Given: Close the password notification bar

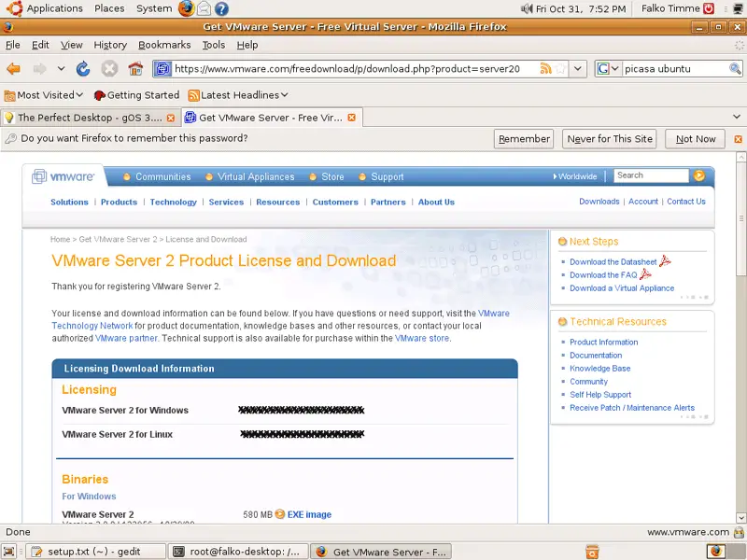Looking at the screenshot, I should pos(738,139).
